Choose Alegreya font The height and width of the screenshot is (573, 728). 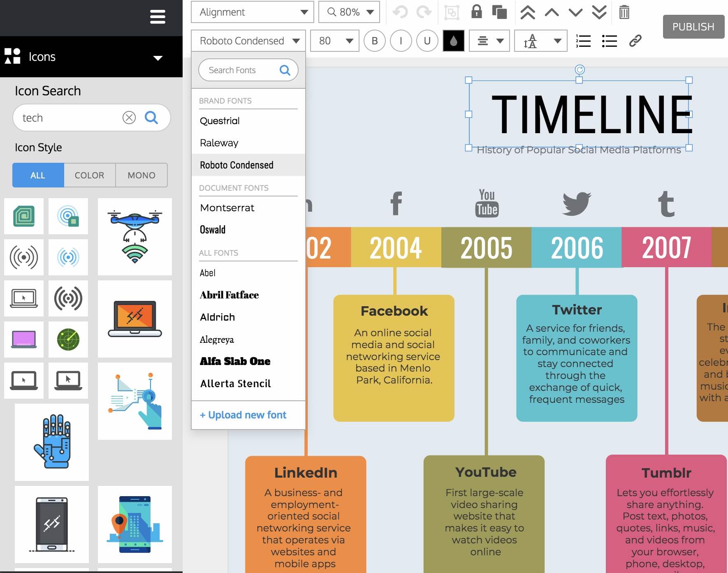[x=248, y=339]
